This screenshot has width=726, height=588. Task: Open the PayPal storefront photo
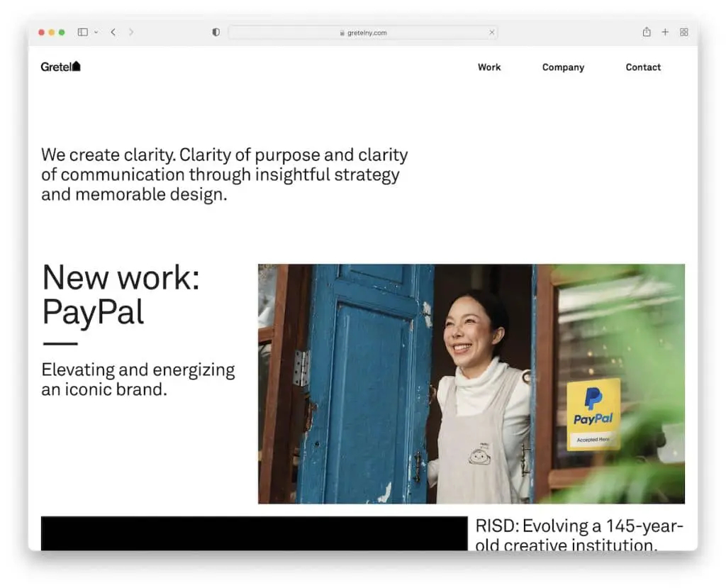(471, 384)
